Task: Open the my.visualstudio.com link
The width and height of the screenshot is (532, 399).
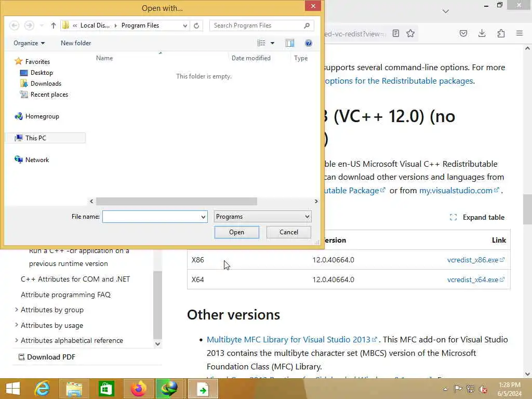Action: (459, 190)
